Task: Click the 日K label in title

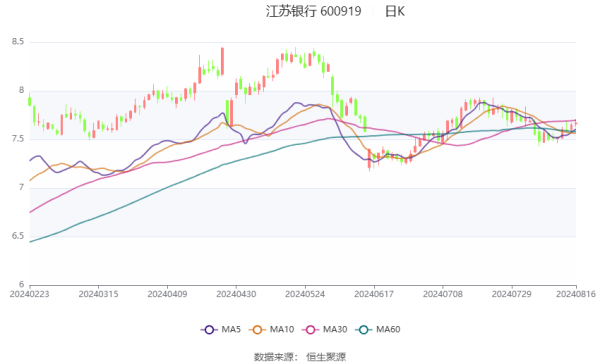Action: click(395, 11)
